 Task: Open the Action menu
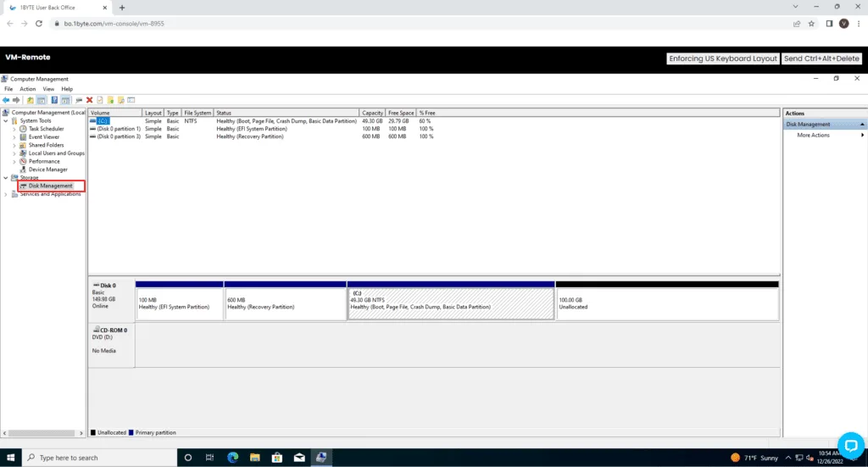point(28,89)
